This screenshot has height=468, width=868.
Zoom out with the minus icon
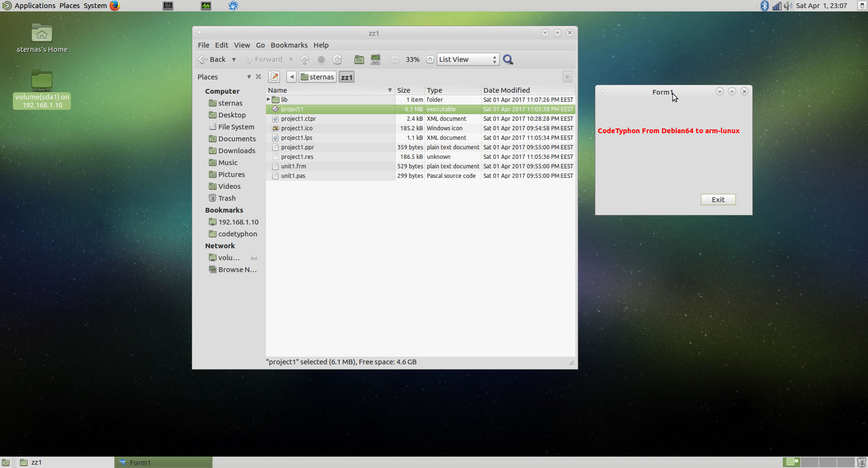point(395,59)
